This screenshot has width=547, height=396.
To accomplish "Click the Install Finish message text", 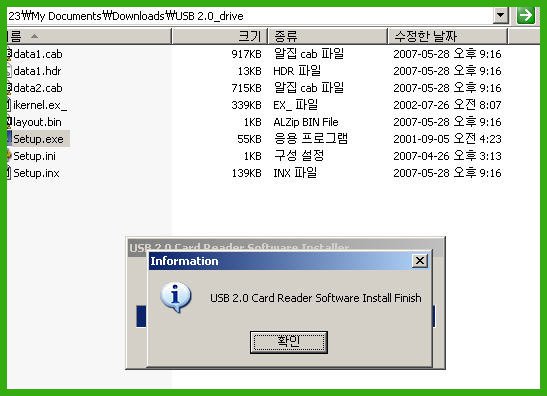I will point(315,298).
